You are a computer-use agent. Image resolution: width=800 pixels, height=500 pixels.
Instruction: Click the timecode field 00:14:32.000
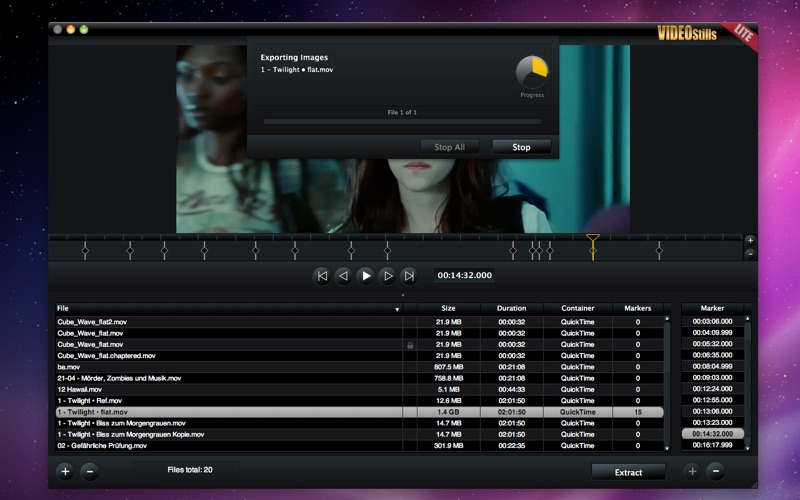pyautogui.click(x=464, y=276)
